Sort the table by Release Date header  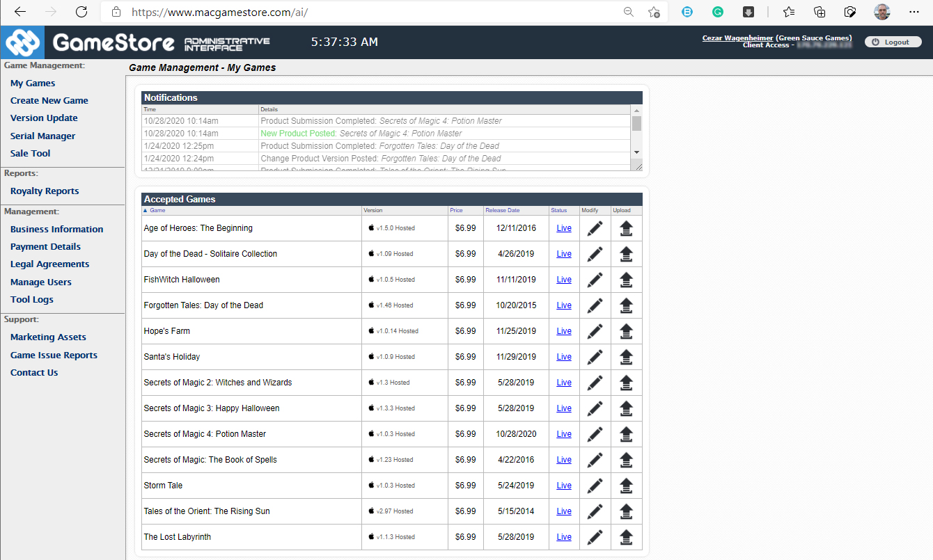pos(502,210)
